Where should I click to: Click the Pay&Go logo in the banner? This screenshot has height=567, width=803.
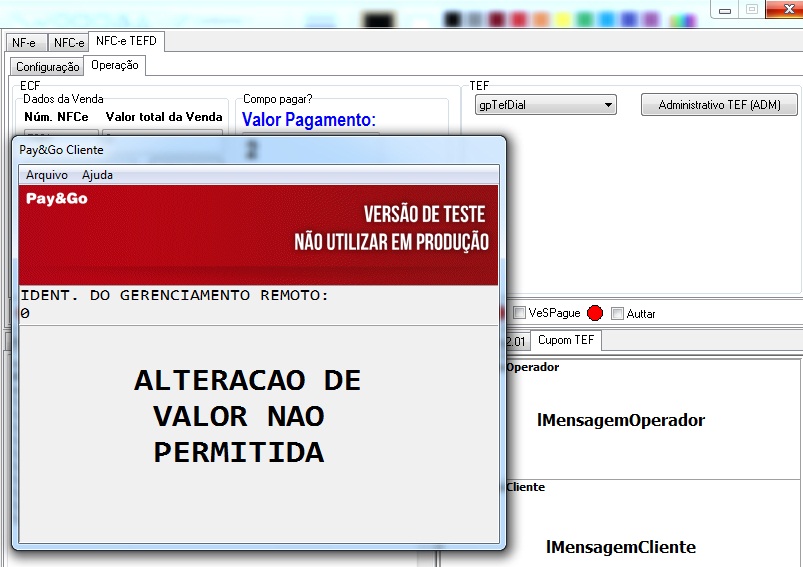tap(57, 199)
